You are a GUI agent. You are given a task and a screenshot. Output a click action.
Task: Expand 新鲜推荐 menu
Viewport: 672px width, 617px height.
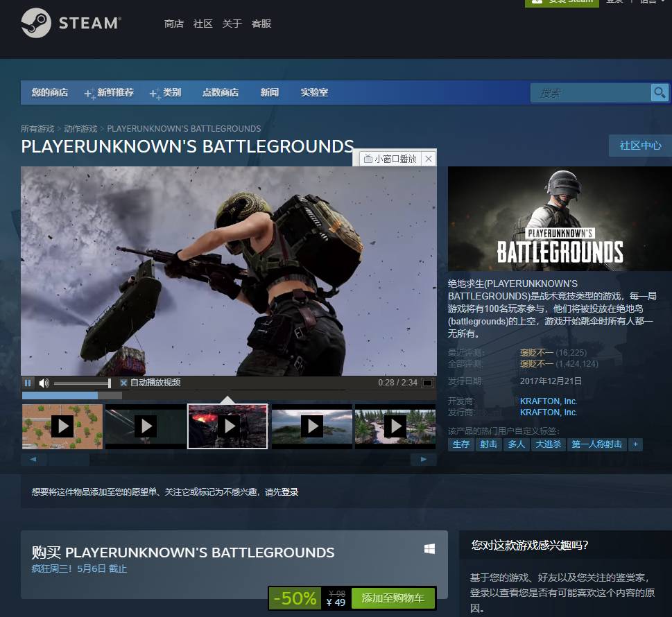click(110, 93)
